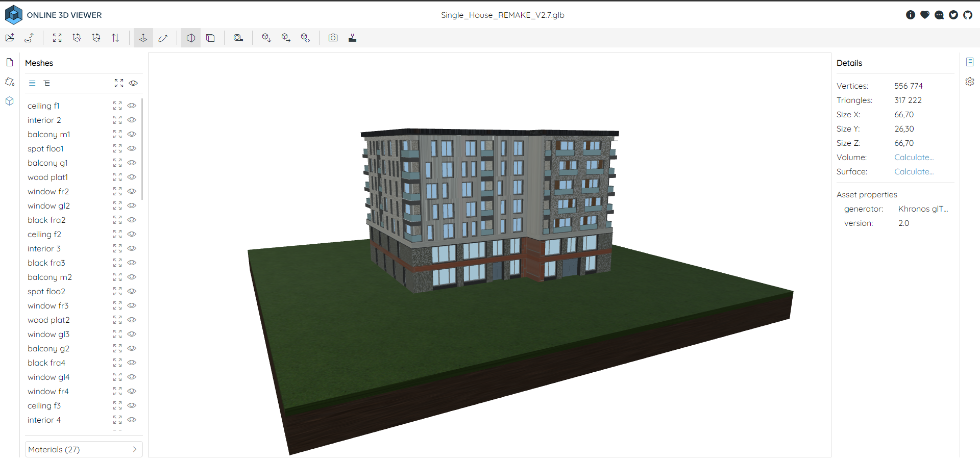Switch the viewport to bounding box display mode
The image size is (980, 462).
point(211,38)
